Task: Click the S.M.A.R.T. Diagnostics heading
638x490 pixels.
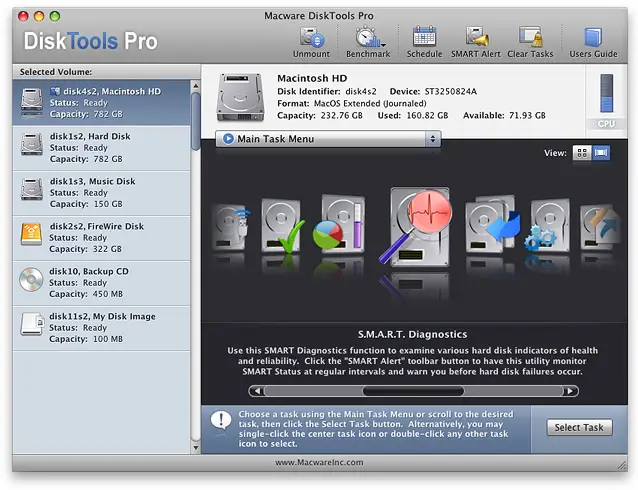Action: tap(413, 335)
